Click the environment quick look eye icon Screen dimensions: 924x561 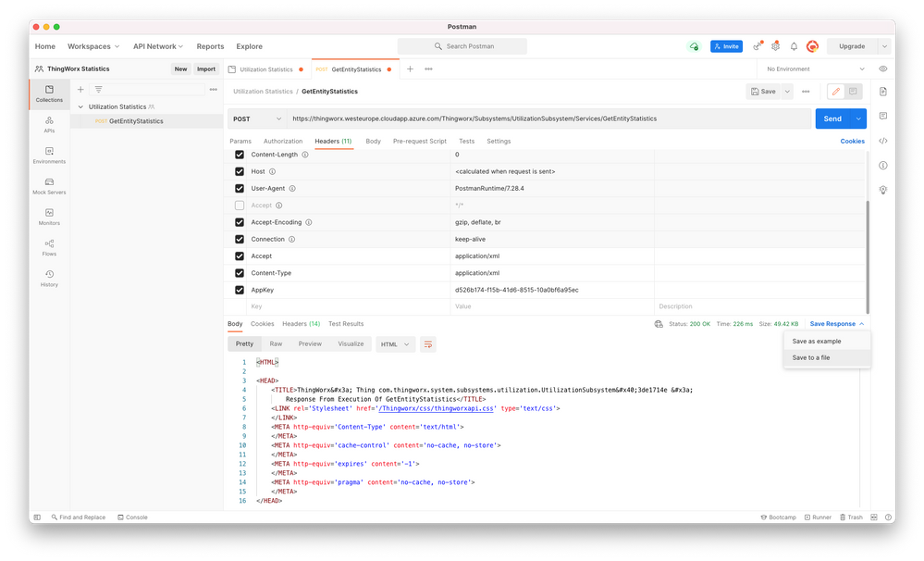[882, 69]
